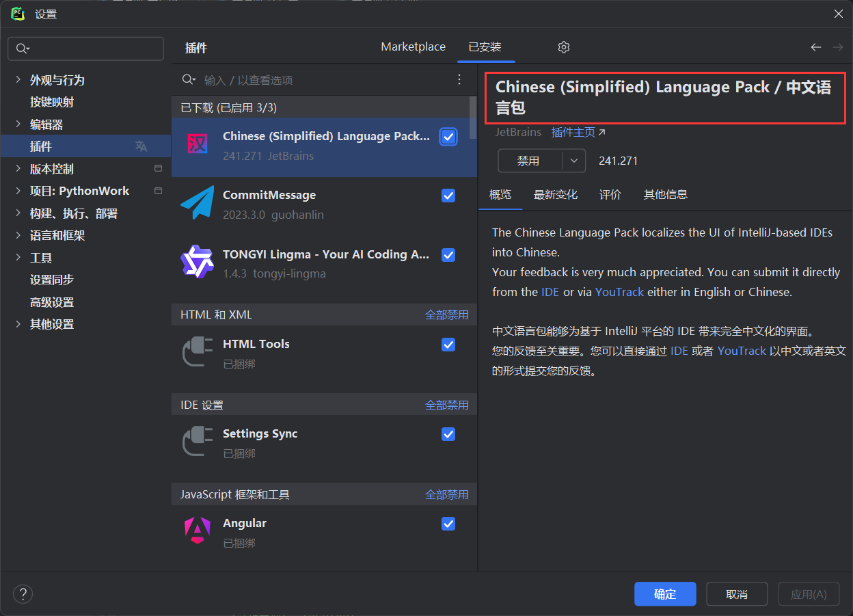
Task: Click the Angular plugin icon
Action: click(198, 531)
